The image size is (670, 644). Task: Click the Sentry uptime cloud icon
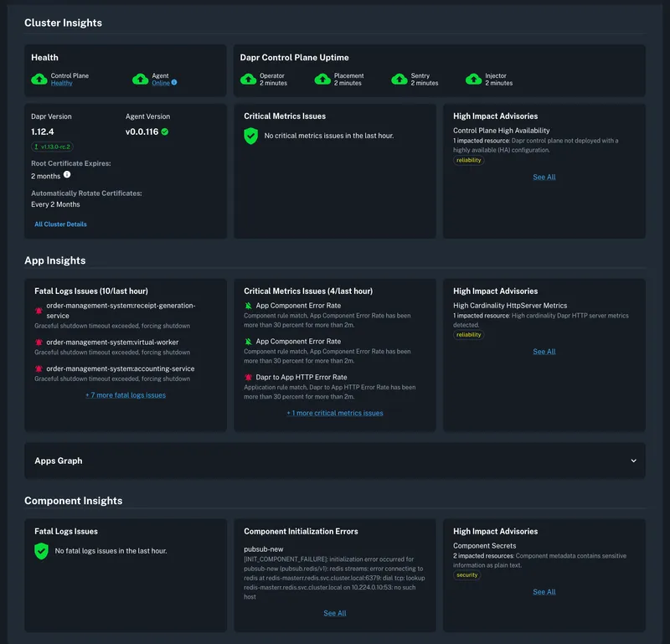click(399, 80)
